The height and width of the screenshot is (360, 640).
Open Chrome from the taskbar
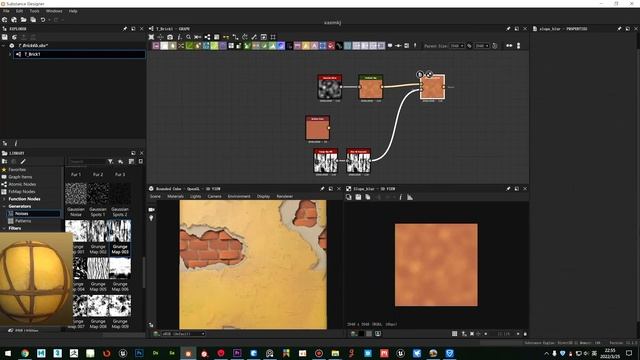pos(25,353)
